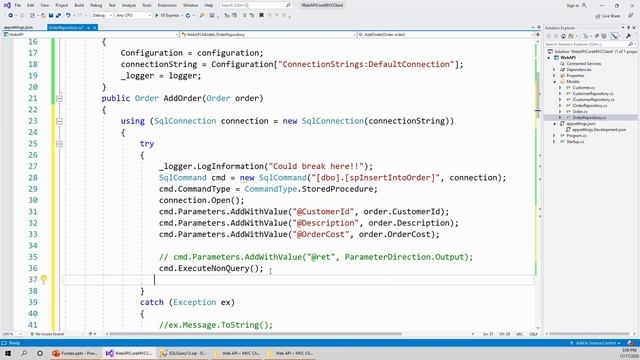Click the Navigate Backward toolbar icon
640x360 pixels.
[11, 16]
